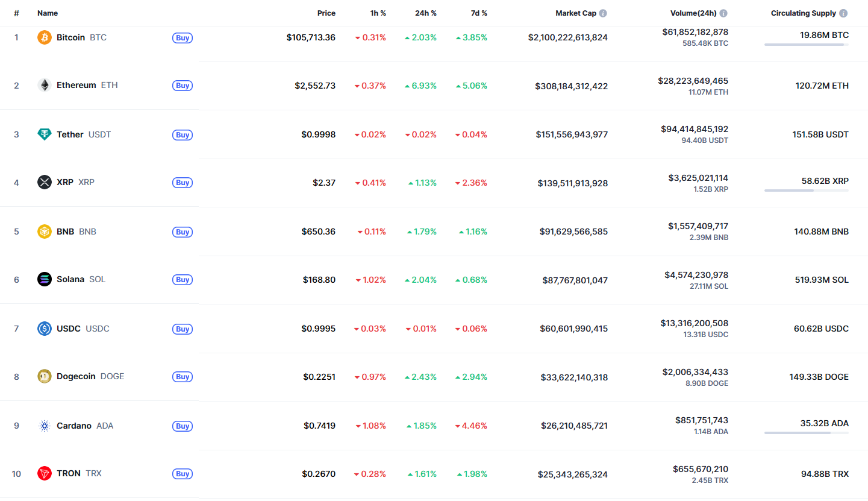
Task: Click BNB price $650.36
Action: [x=319, y=232]
